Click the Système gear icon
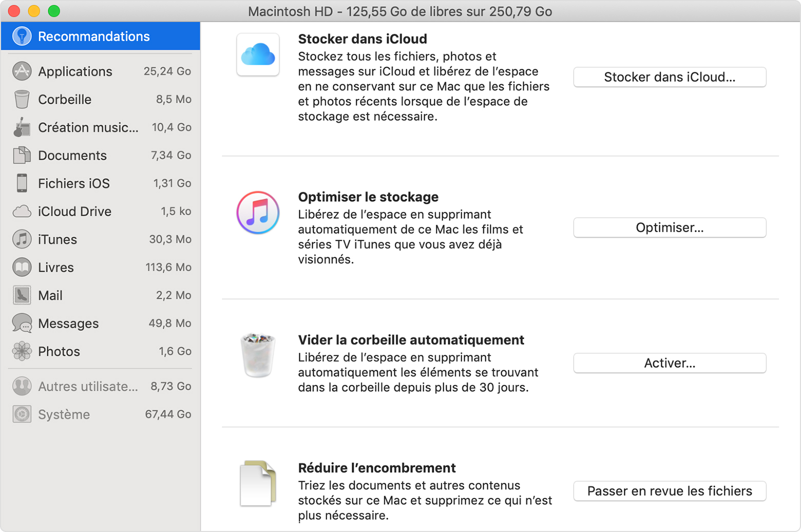 tap(22, 414)
